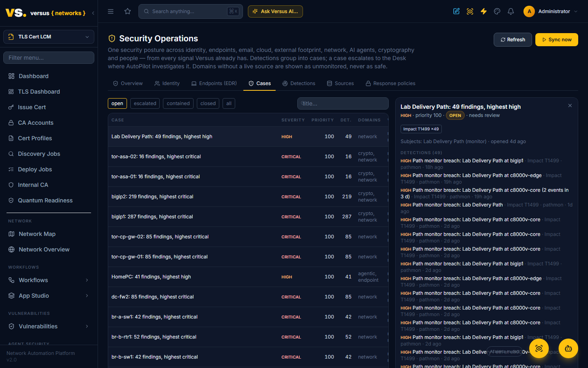Select the bigip1: 287 findings case row
The width and height of the screenshot is (588, 368).
click(x=248, y=217)
